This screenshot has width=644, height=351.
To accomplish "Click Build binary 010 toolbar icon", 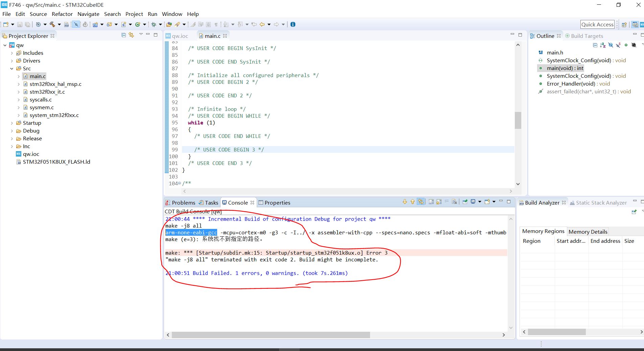I will coord(66,24).
